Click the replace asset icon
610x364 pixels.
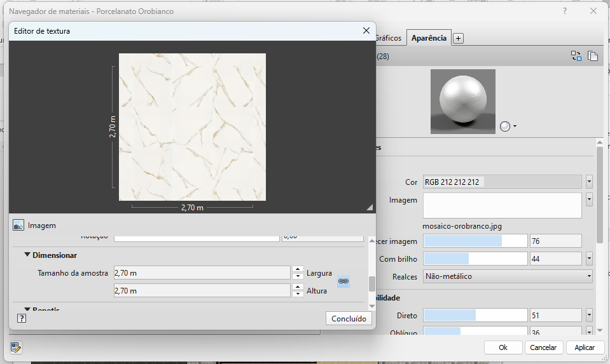576,56
